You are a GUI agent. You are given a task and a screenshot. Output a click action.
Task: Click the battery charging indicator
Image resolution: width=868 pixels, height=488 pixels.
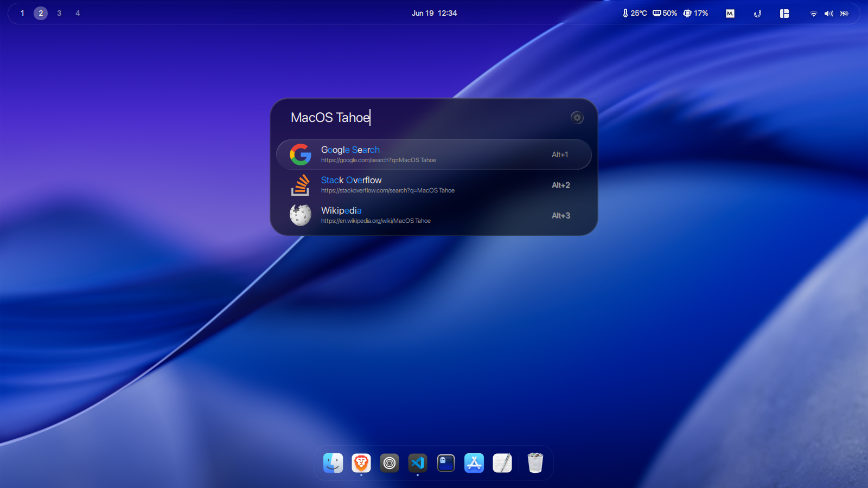click(x=844, y=13)
